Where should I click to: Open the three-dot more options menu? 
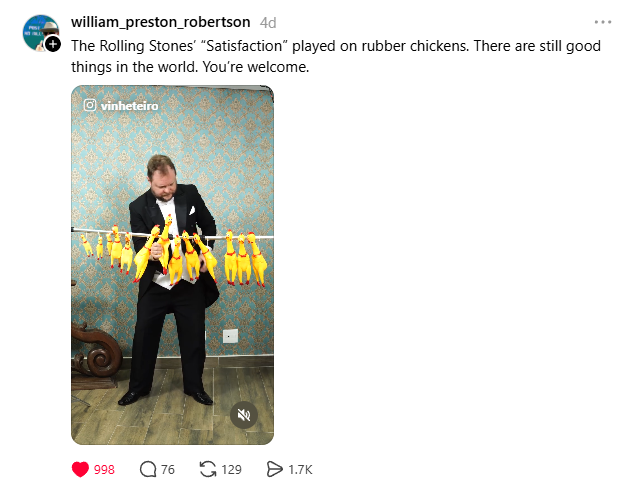tap(603, 22)
